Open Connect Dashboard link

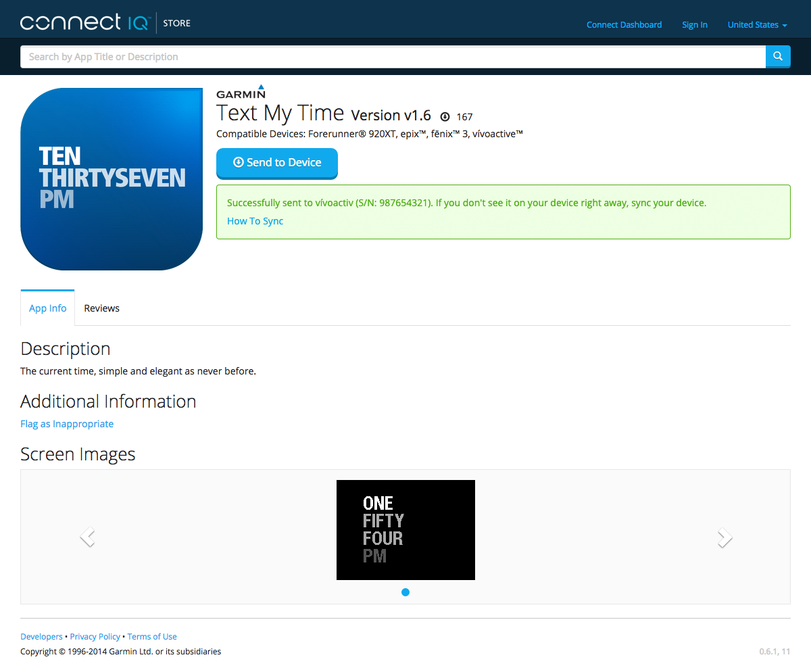tap(624, 25)
